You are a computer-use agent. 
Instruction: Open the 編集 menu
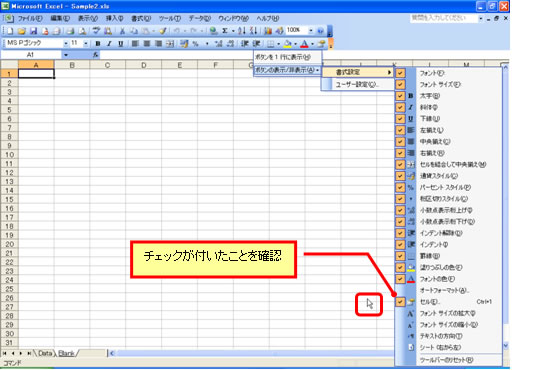[60, 18]
